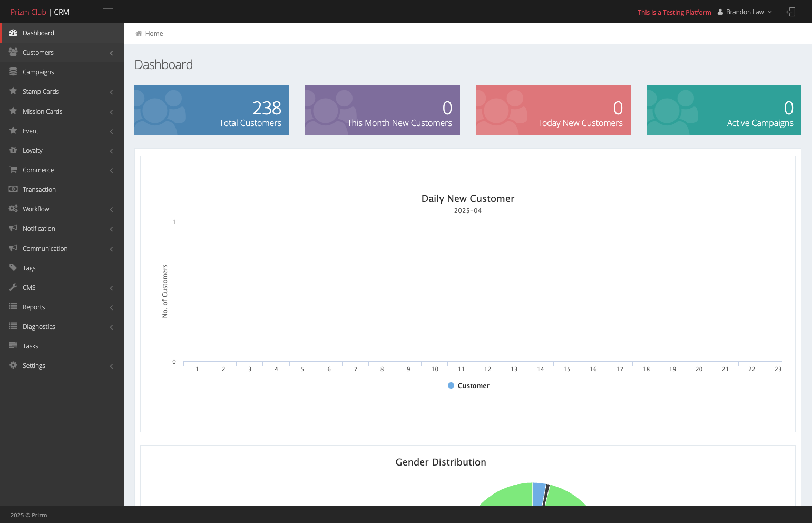Click the Commerce shopping cart icon
This screenshot has height=523, width=812.
pyautogui.click(x=13, y=170)
